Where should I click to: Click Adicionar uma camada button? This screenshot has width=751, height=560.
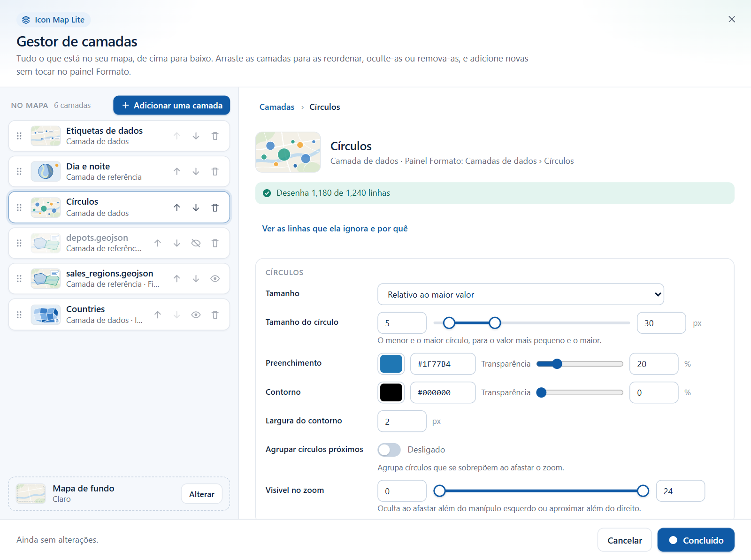171,105
